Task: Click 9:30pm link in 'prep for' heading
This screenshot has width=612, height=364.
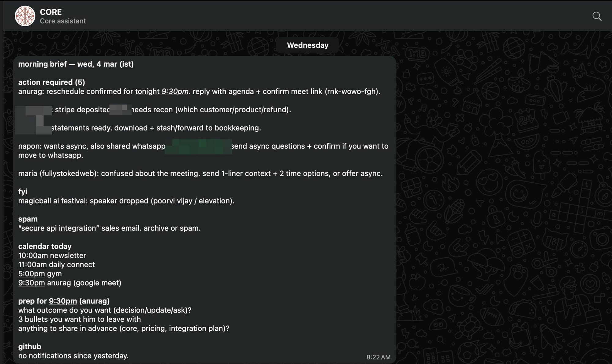Action: [x=63, y=301]
